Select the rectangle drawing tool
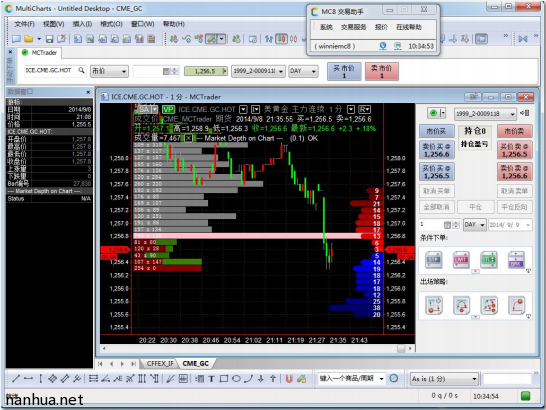This screenshot has height=410, width=546. (224, 379)
